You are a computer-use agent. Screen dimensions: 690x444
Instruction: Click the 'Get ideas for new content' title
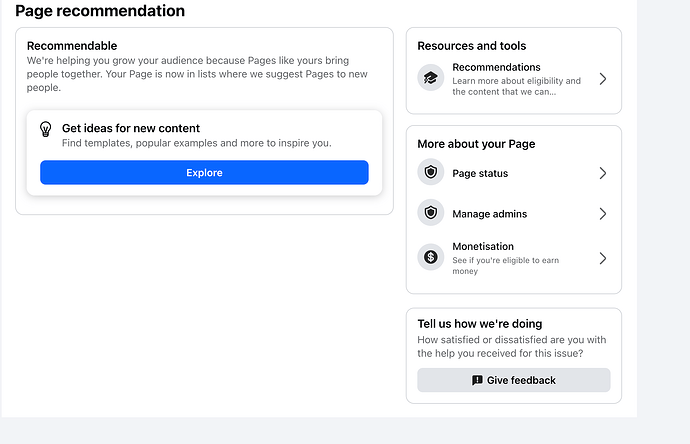coord(131,128)
